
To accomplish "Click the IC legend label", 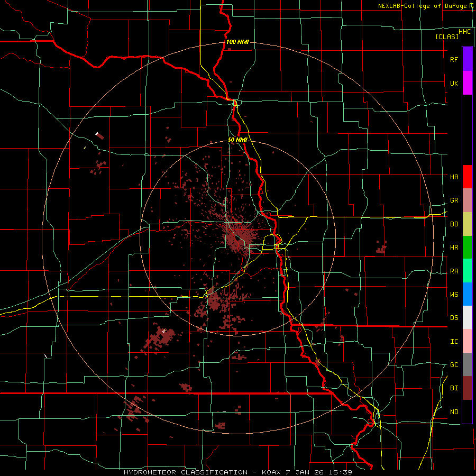I will (454, 342).
